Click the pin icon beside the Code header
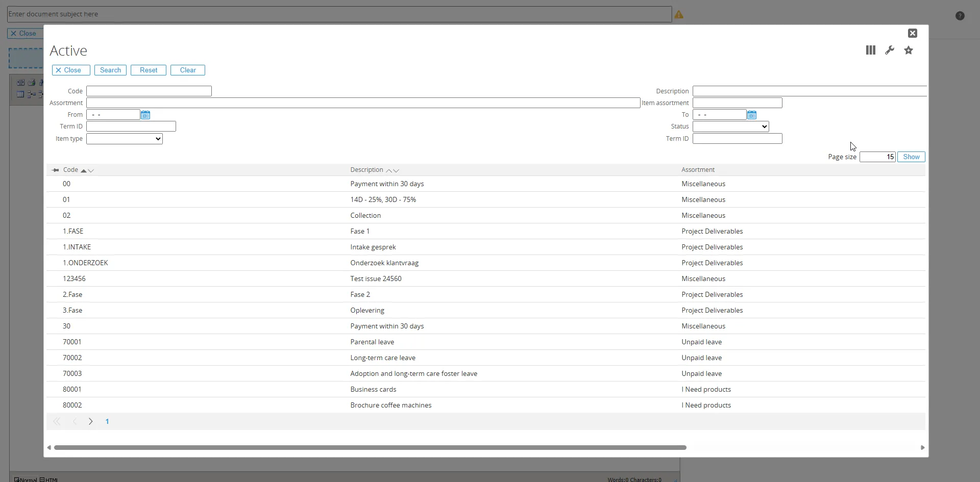 56,170
